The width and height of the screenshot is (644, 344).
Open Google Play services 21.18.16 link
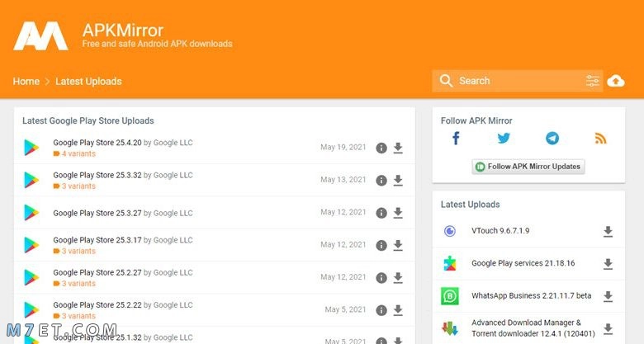coord(523,263)
